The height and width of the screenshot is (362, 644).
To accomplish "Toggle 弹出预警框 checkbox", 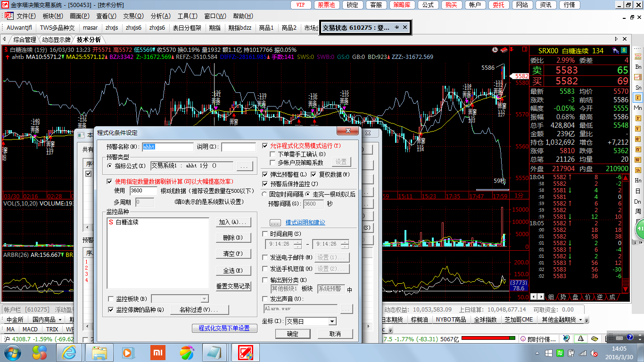I will (x=265, y=174).
